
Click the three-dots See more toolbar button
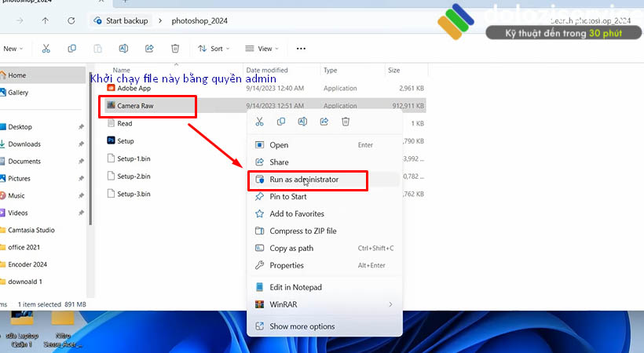[x=300, y=49]
